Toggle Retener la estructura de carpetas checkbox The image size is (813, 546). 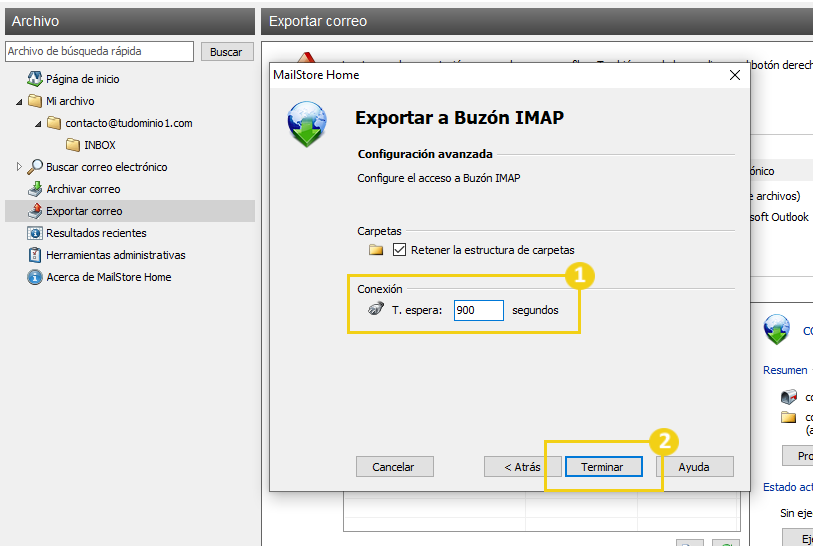[399, 249]
